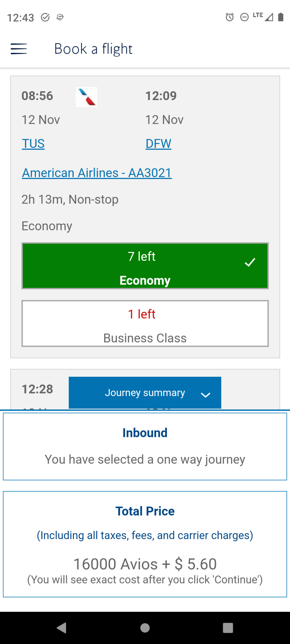Click the American Airlines logo
The height and width of the screenshot is (644, 290).
[86, 97]
